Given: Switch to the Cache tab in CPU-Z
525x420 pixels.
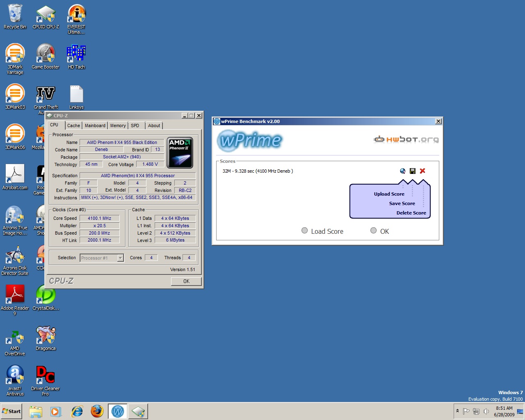Looking at the screenshot, I should point(73,126).
